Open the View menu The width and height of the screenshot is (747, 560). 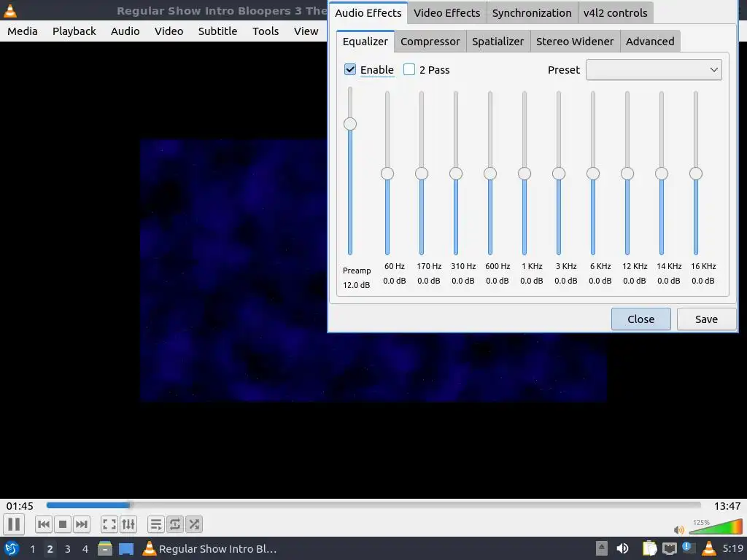pos(306,31)
